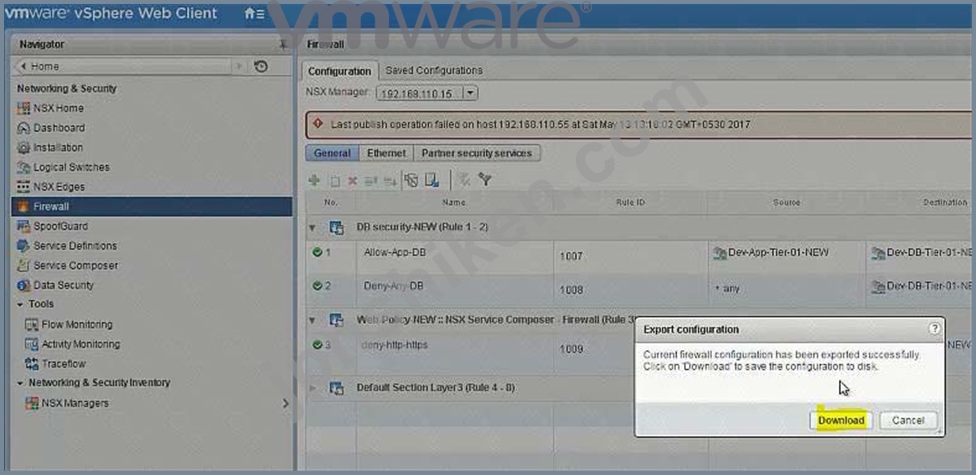Click the status check of rule 2

(317, 286)
